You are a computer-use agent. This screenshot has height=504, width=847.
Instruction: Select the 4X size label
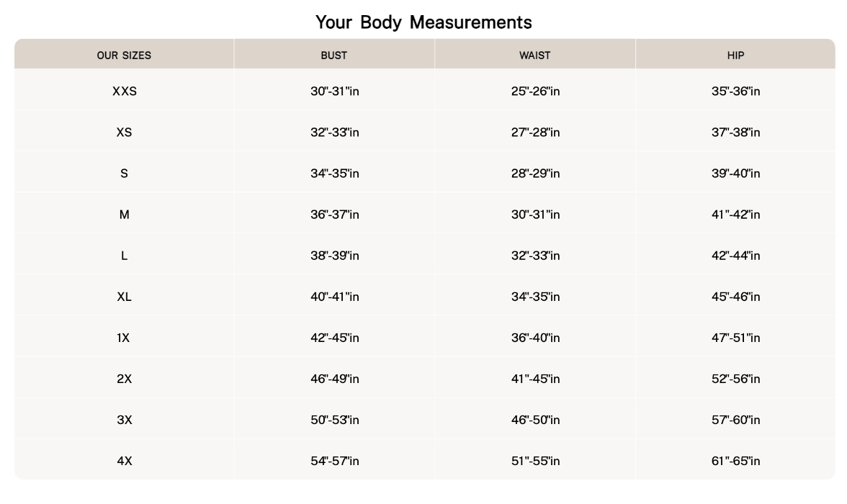124,461
